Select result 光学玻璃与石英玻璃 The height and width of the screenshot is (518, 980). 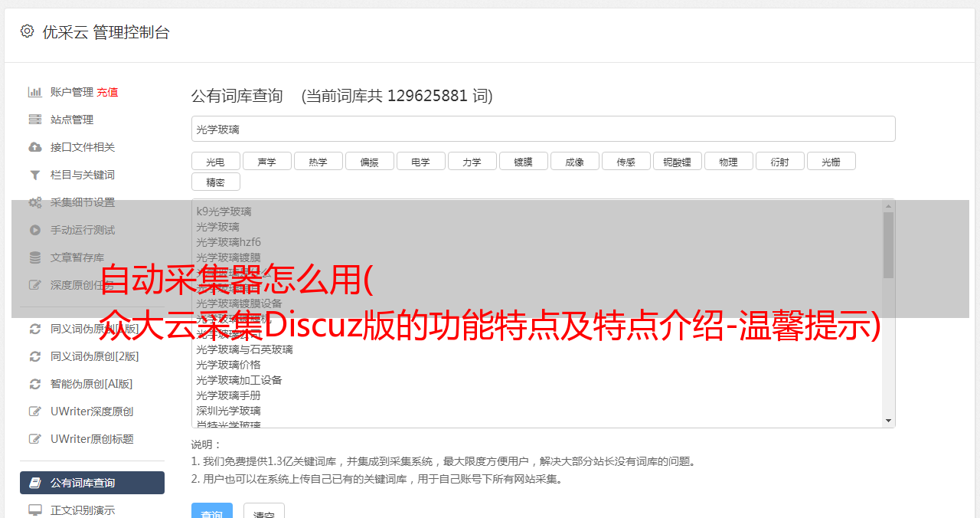point(244,349)
